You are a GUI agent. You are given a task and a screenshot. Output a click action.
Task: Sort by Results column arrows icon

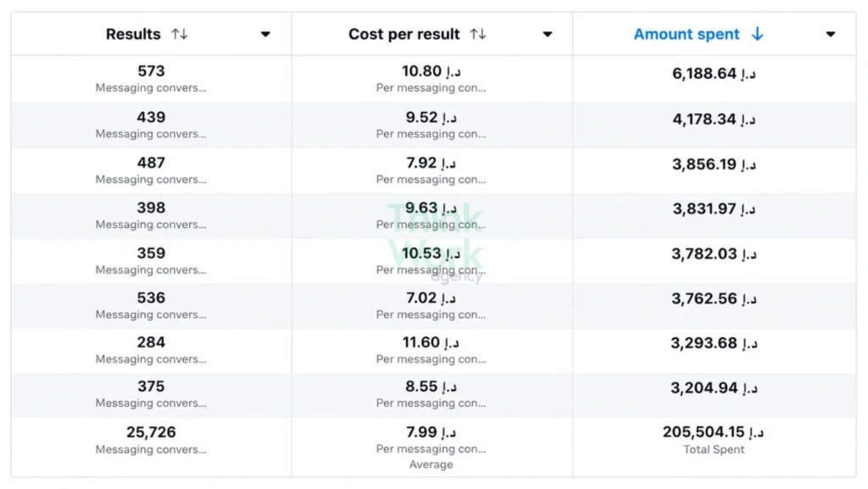180,34
